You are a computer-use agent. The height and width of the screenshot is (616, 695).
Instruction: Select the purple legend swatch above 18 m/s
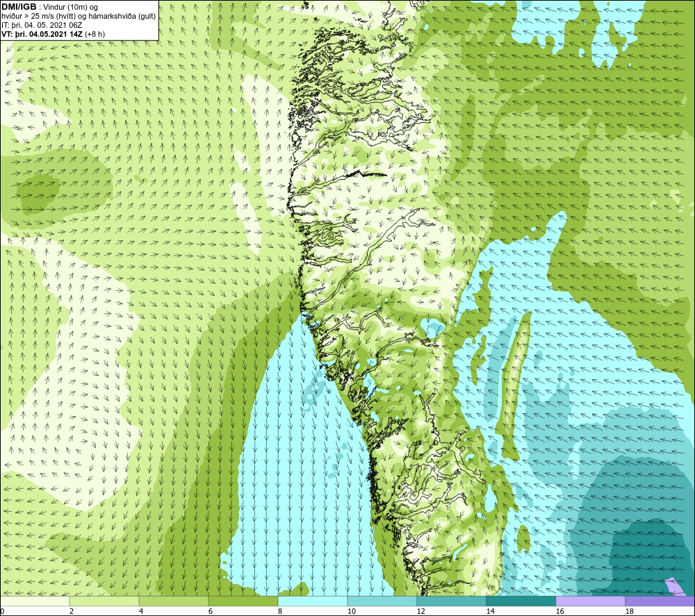pos(660,601)
